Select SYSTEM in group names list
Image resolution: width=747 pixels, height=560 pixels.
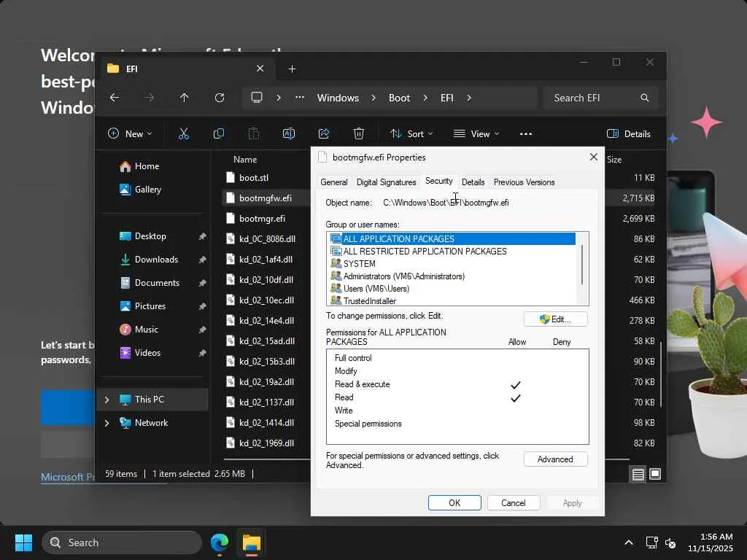pos(360,264)
